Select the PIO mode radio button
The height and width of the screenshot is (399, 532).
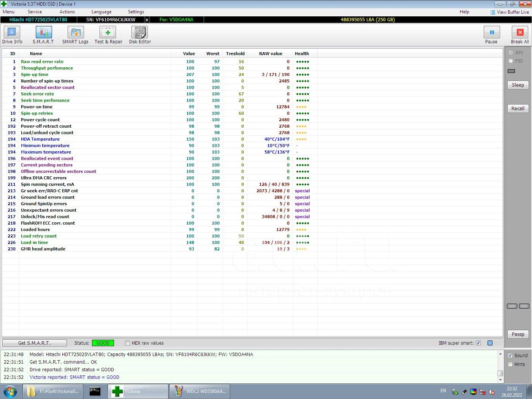coord(511,61)
